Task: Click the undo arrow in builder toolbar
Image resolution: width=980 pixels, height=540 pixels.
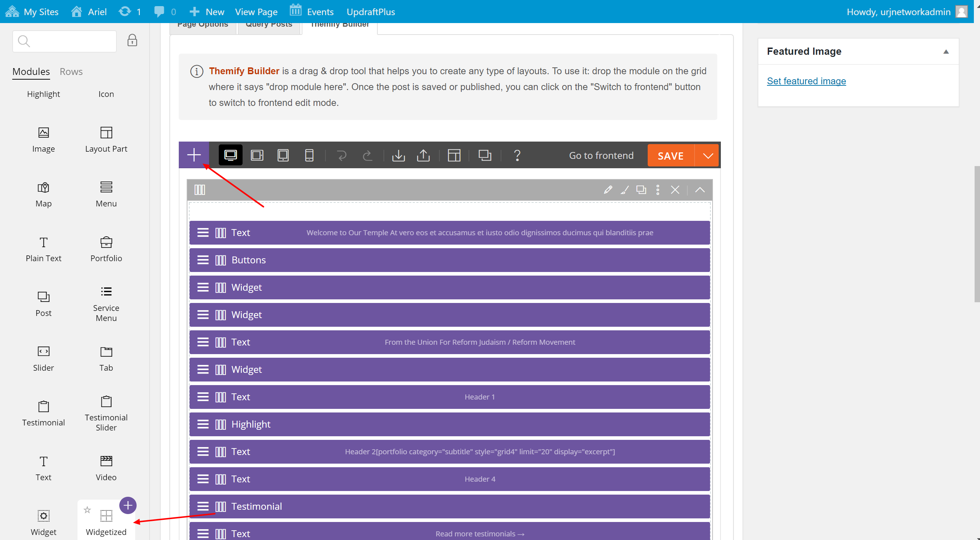Action: 342,155
